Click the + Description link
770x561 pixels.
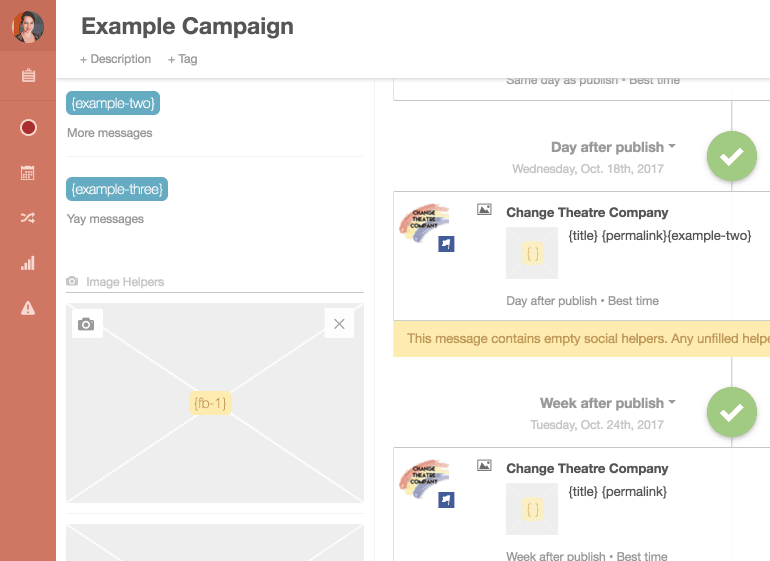tap(116, 59)
